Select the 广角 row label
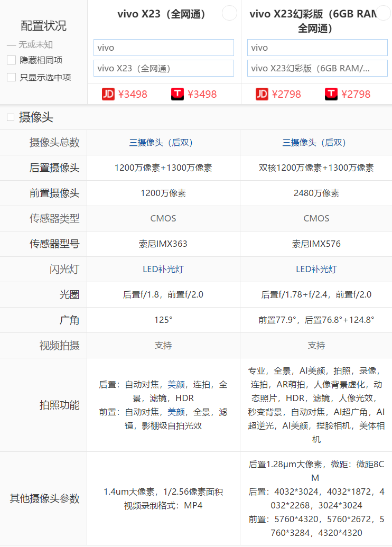Viewport: 392px width, 547px height. coord(69,320)
